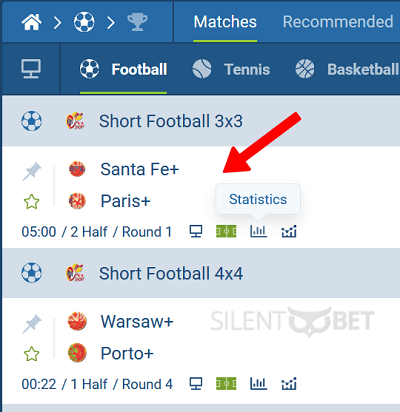Open Statistics icon for Warsaw+ vs Porto+
Image resolution: width=400 pixels, height=412 pixels.
[x=259, y=384]
